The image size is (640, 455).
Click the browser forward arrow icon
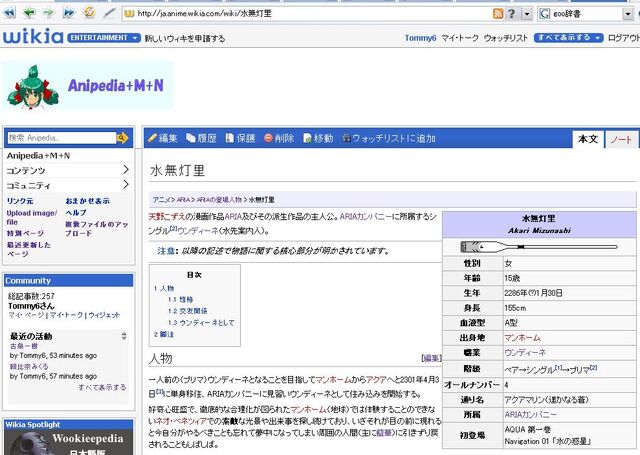pos(49,13)
